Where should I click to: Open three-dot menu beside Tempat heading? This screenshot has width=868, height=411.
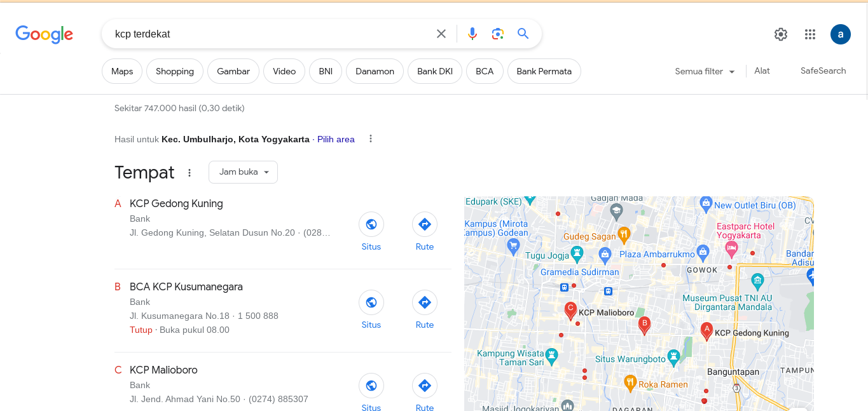189,173
